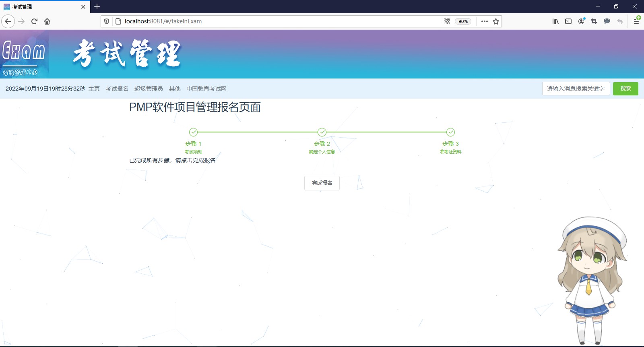Open the Firefox account icon
The width and height of the screenshot is (644, 347).
coord(581,21)
